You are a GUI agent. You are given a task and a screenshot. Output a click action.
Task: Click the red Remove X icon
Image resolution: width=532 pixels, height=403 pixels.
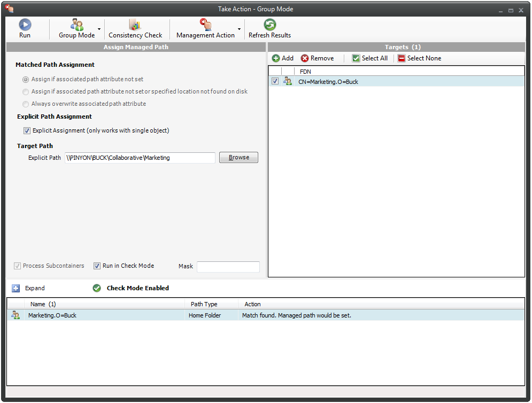(305, 58)
